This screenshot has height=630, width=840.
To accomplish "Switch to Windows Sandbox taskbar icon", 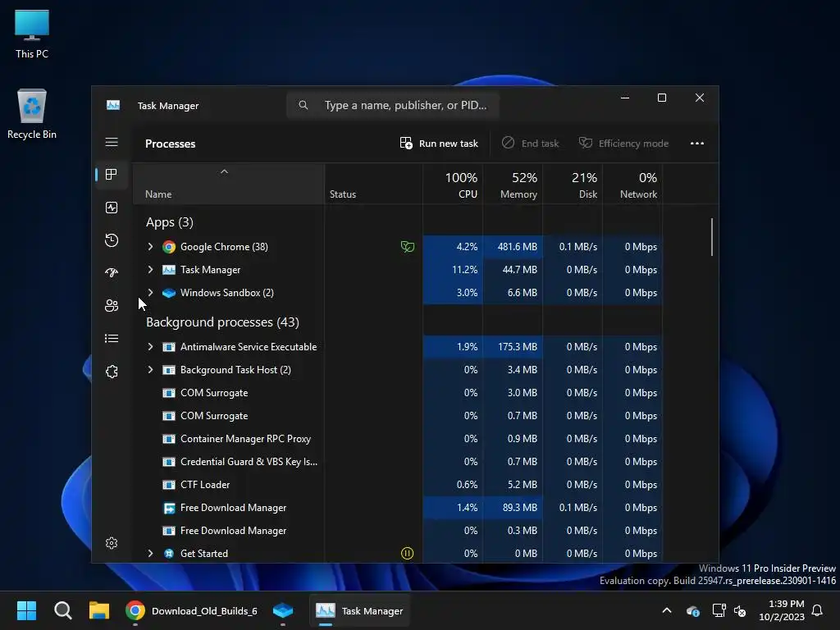I will coord(283,610).
